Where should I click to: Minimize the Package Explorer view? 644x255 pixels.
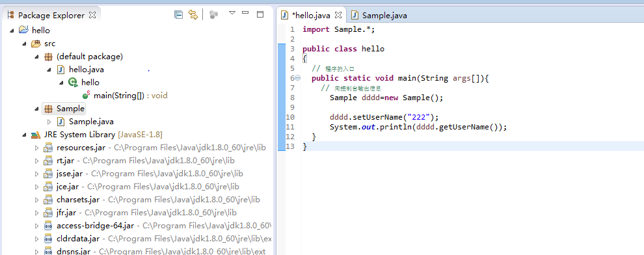pyautogui.click(x=246, y=13)
